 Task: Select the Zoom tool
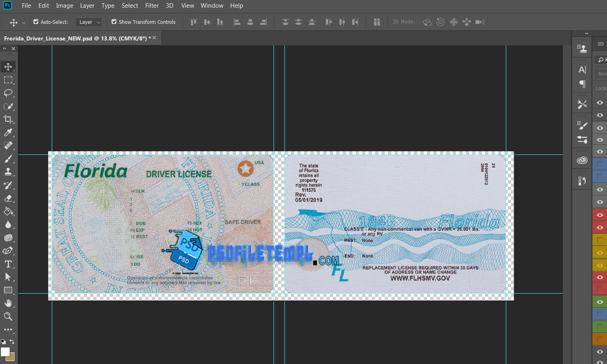[9, 316]
